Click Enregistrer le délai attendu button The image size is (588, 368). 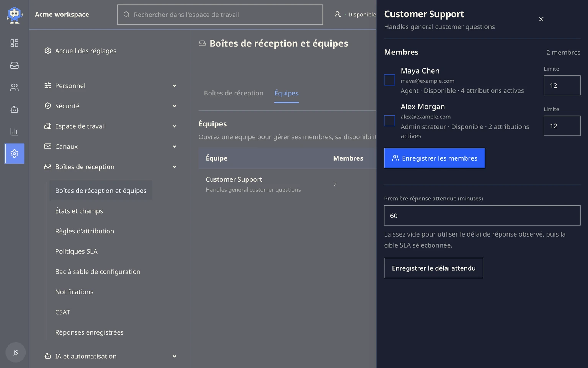point(434,268)
